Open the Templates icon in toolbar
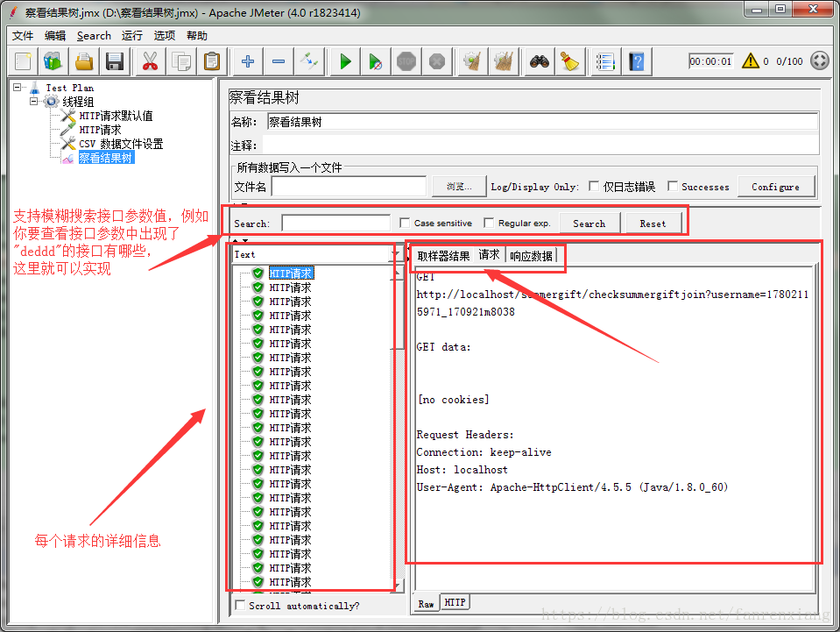This screenshot has height=632, width=840. pos(53,61)
